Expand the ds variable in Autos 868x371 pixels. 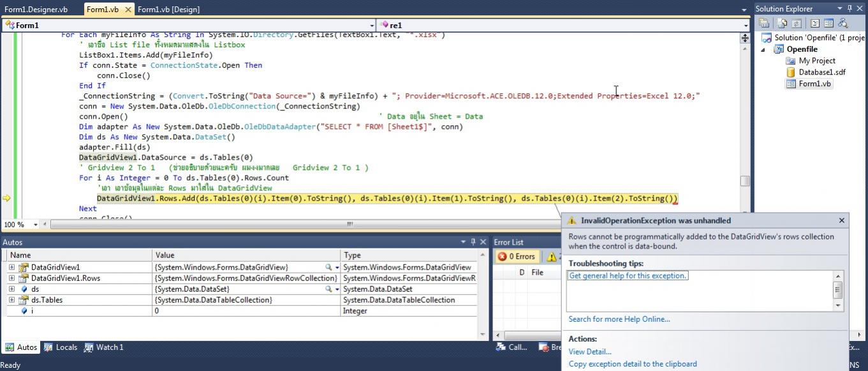click(x=11, y=289)
